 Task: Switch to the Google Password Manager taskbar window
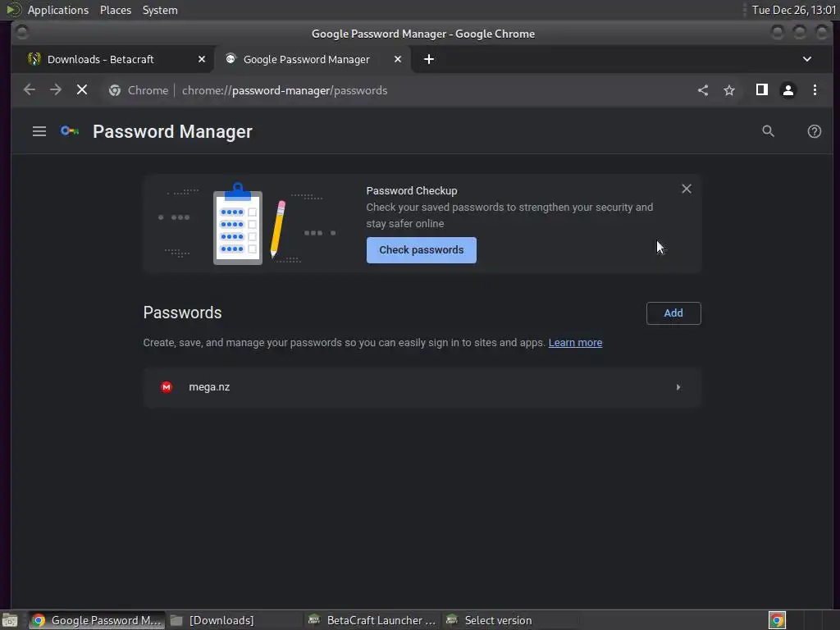tap(97, 620)
